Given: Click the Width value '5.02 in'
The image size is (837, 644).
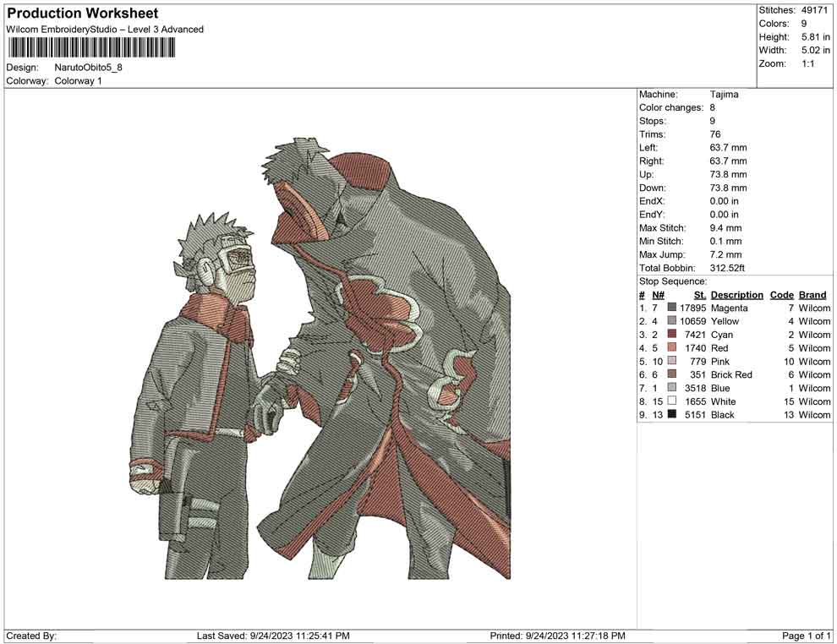Looking at the screenshot, I should [816, 50].
